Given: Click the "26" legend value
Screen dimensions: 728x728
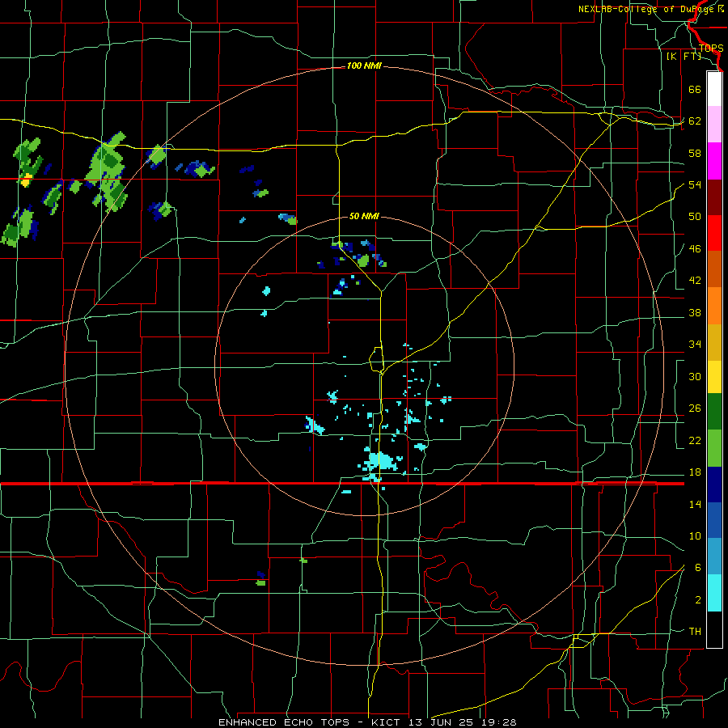Looking at the screenshot, I should pyautogui.click(x=695, y=408).
